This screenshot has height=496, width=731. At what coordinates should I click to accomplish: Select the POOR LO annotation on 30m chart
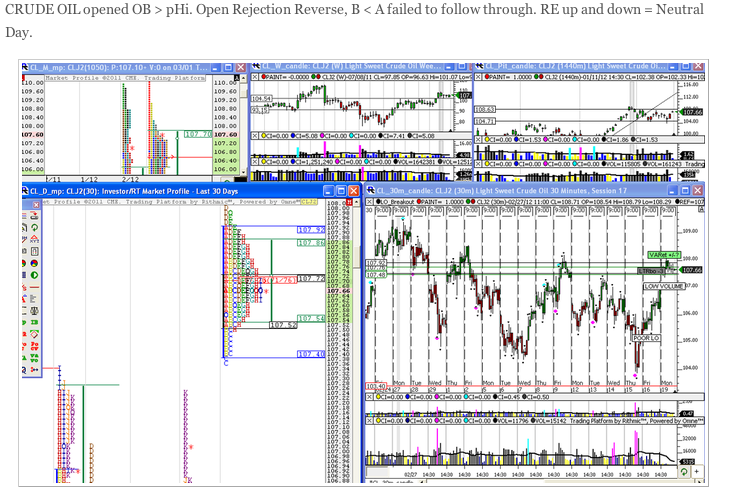[646, 338]
